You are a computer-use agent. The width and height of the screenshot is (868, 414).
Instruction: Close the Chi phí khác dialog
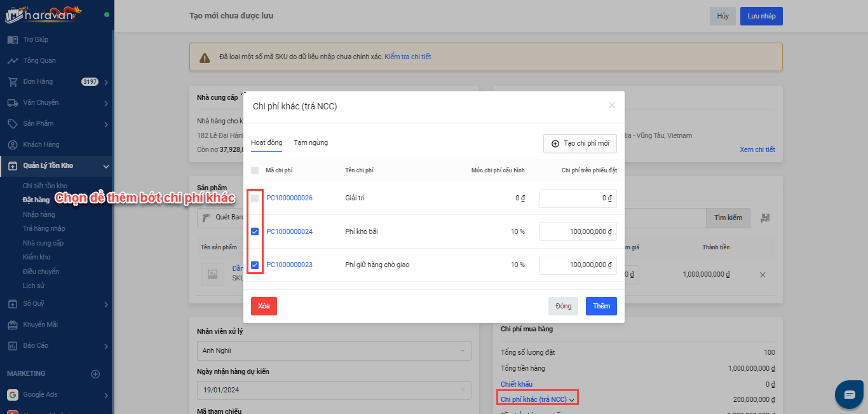pyautogui.click(x=612, y=106)
